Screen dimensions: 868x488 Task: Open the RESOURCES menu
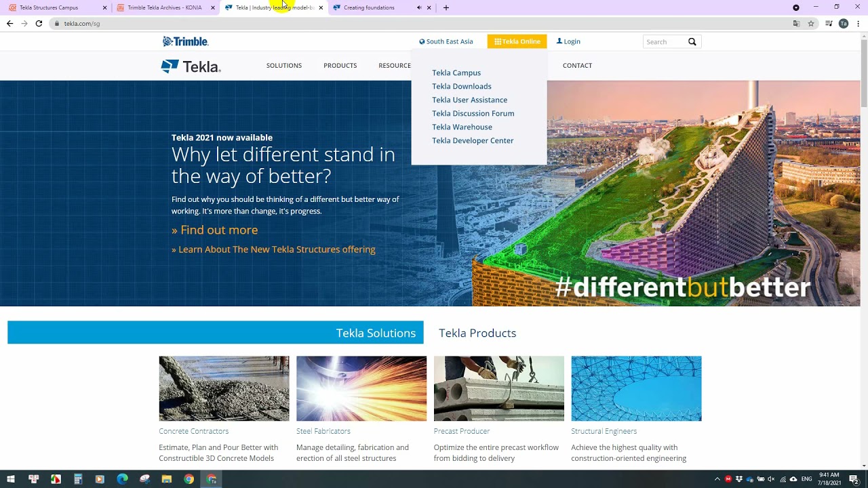(x=395, y=66)
